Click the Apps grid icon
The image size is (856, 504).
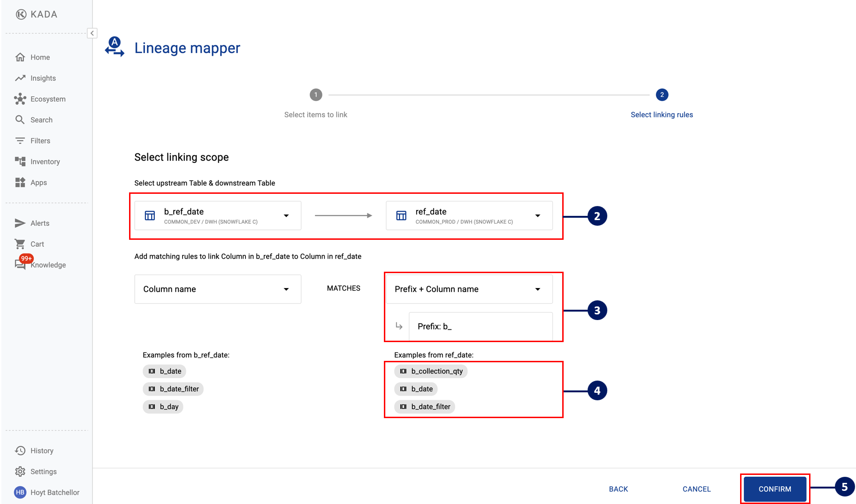(20, 183)
